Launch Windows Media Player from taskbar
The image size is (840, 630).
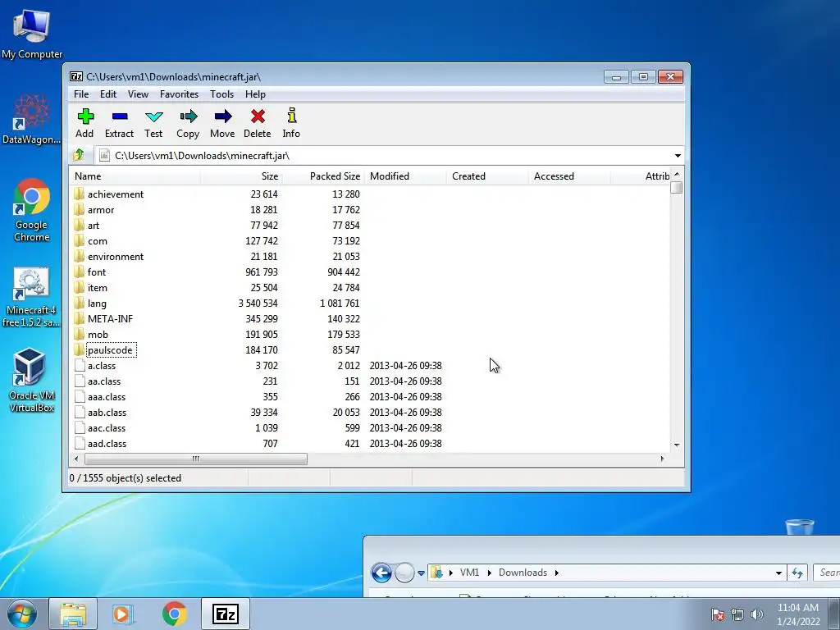click(123, 614)
